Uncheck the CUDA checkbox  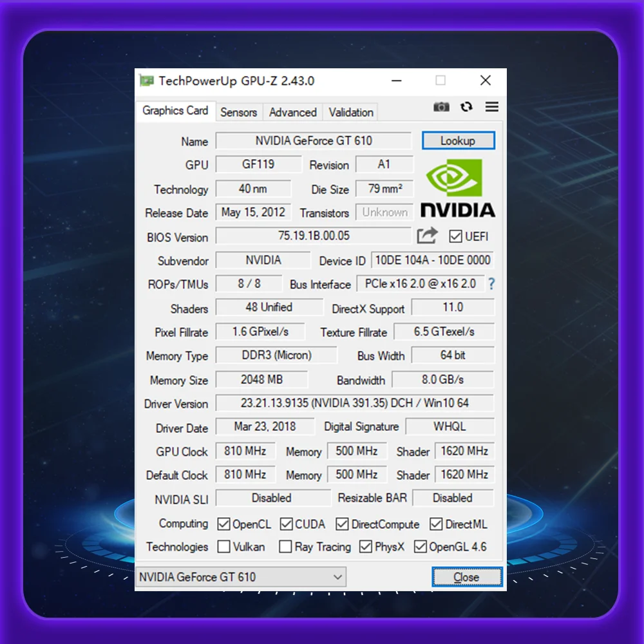pyautogui.click(x=286, y=524)
